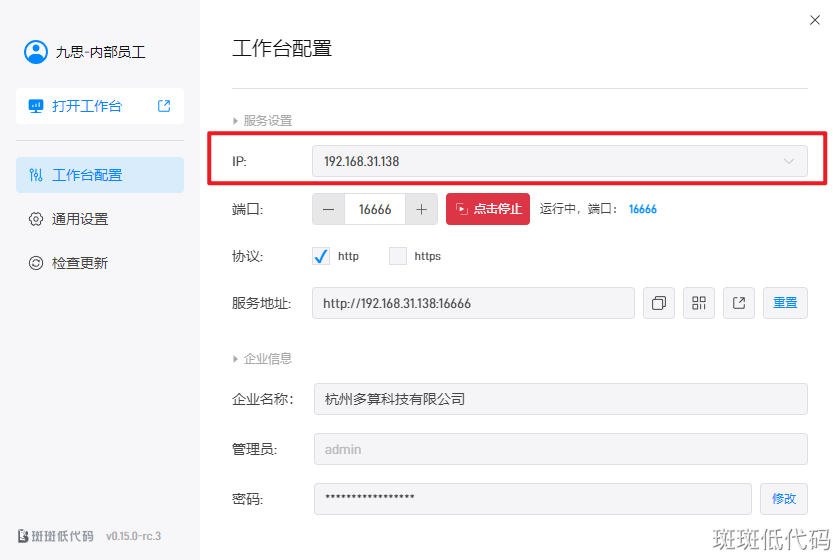Click the external link icon beside 打开工作台
Image resolution: width=840 pixels, height=560 pixels.
coord(164,106)
